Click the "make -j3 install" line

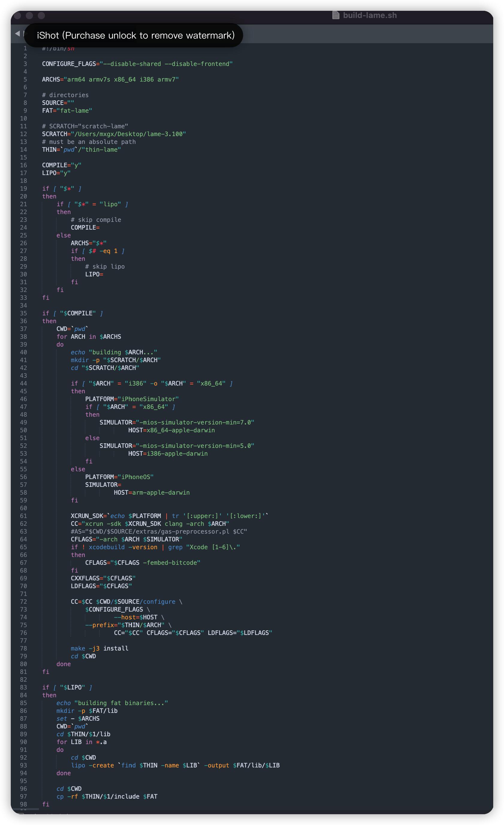click(x=99, y=648)
